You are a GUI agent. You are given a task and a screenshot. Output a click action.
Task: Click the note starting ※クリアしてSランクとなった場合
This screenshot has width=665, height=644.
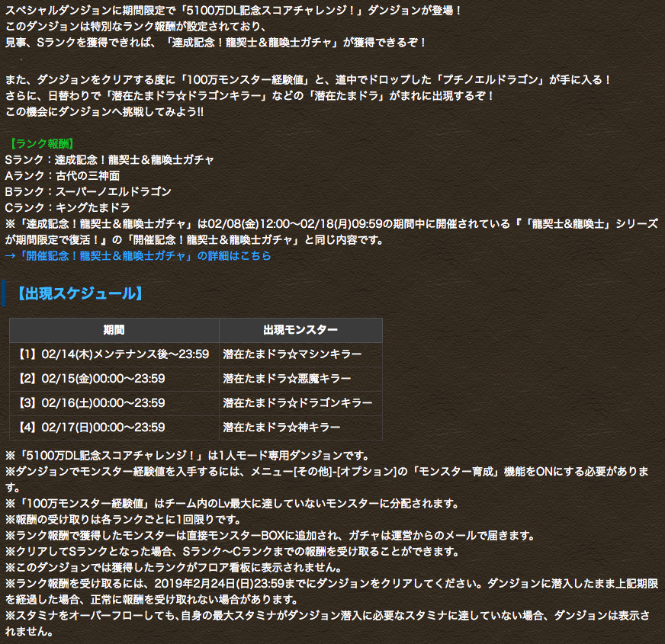233,552
